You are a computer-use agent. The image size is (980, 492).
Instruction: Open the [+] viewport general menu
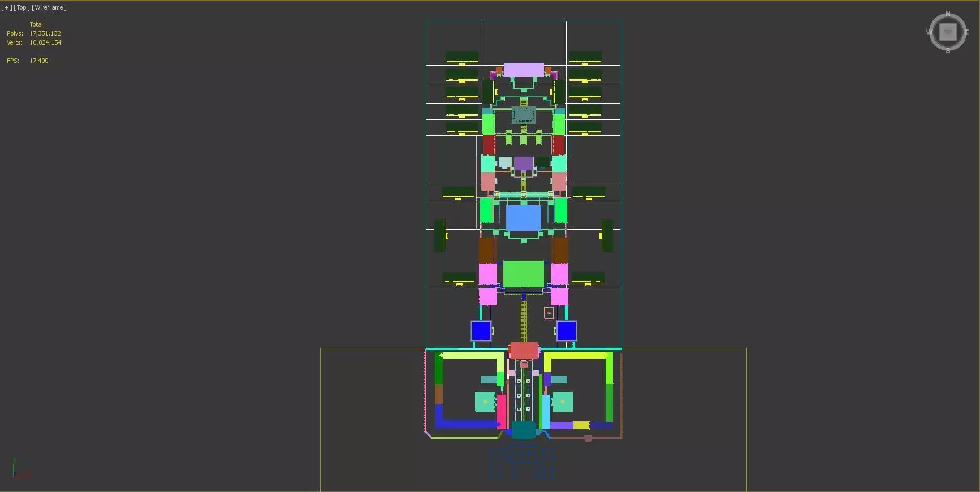pyautogui.click(x=6, y=7)
